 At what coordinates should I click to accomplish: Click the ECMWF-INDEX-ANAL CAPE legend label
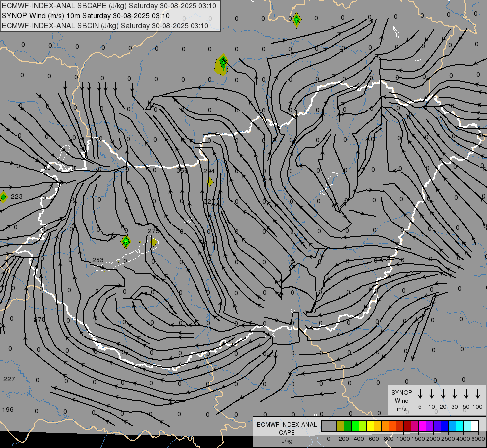(287, 429)
